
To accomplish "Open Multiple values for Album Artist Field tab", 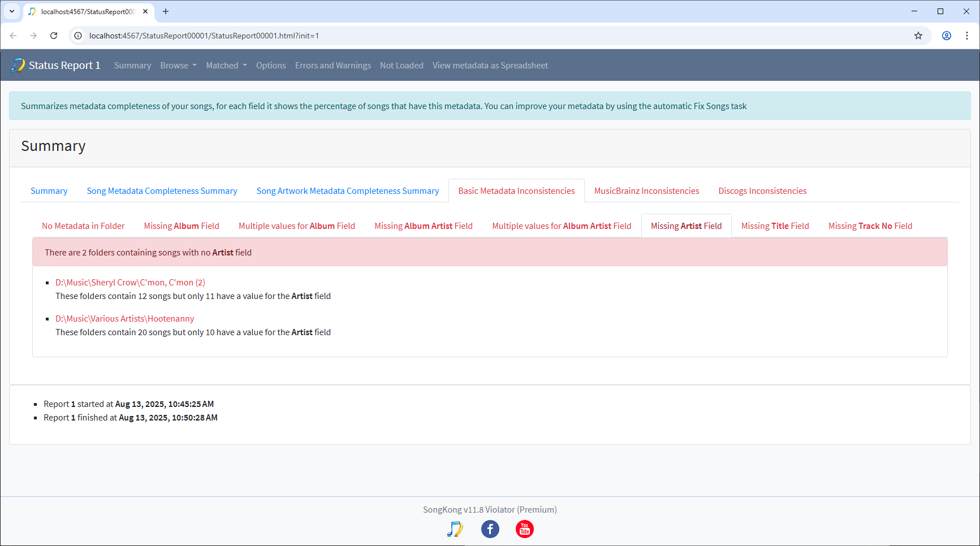I will (562, 226).
